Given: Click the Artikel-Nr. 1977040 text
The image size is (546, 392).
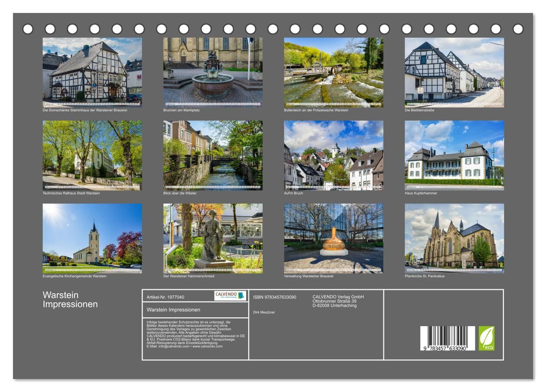Looking at the screenshot, I should point(166,297).
